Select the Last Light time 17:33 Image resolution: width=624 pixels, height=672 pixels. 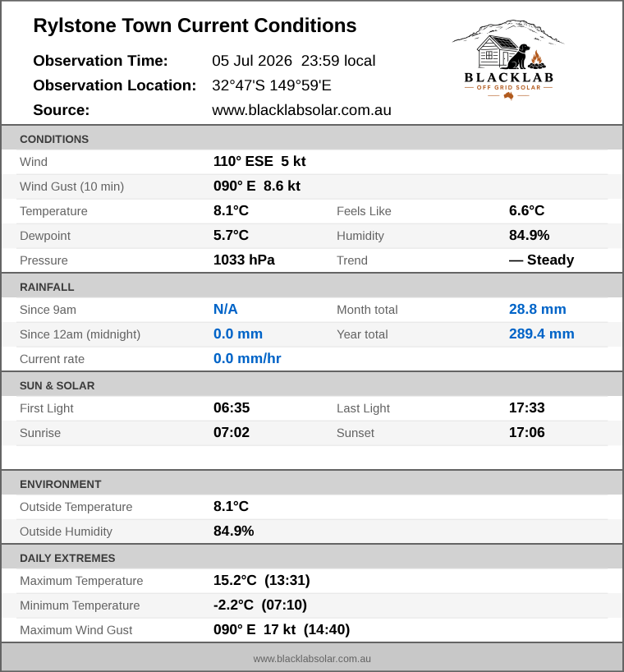coord(527,408)
